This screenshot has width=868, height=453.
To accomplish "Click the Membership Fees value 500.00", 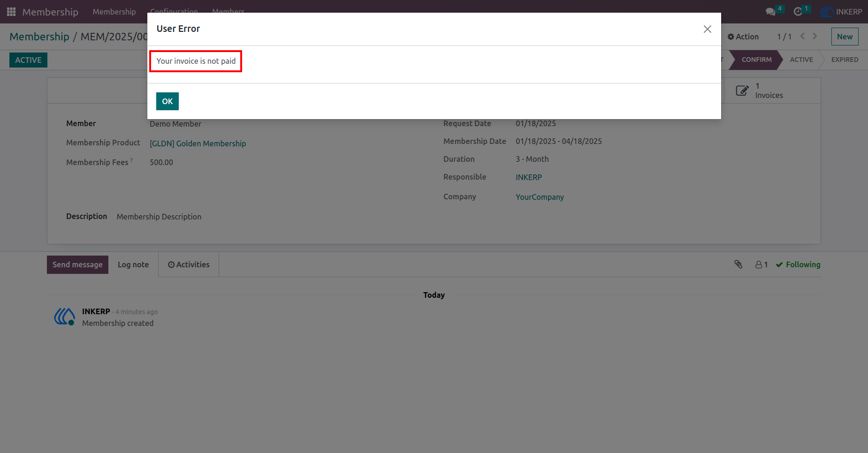I will 161,162.
